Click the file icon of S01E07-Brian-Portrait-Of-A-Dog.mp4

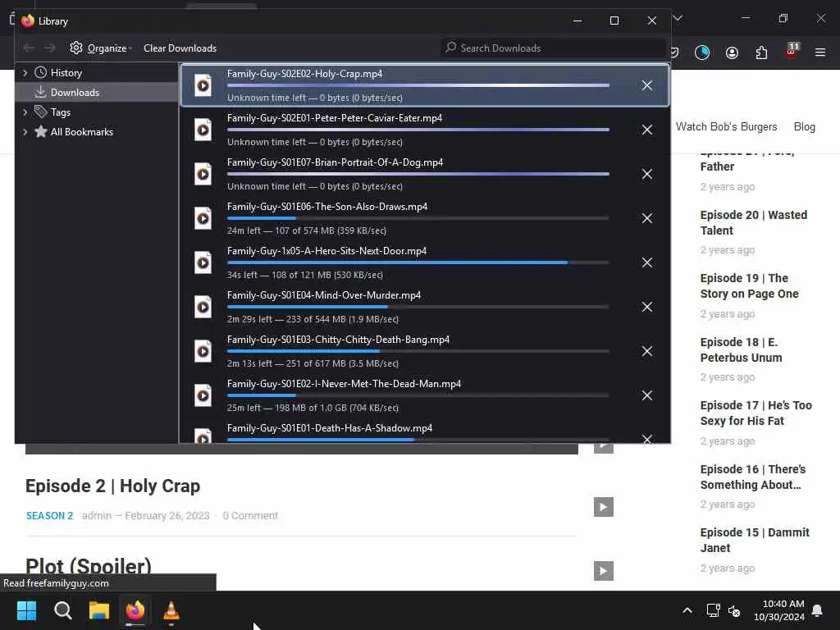point(203,174)
